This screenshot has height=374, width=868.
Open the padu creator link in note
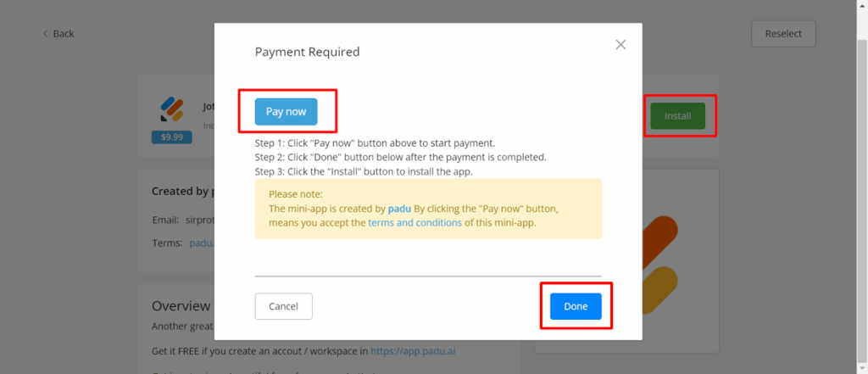coord(399,208)
